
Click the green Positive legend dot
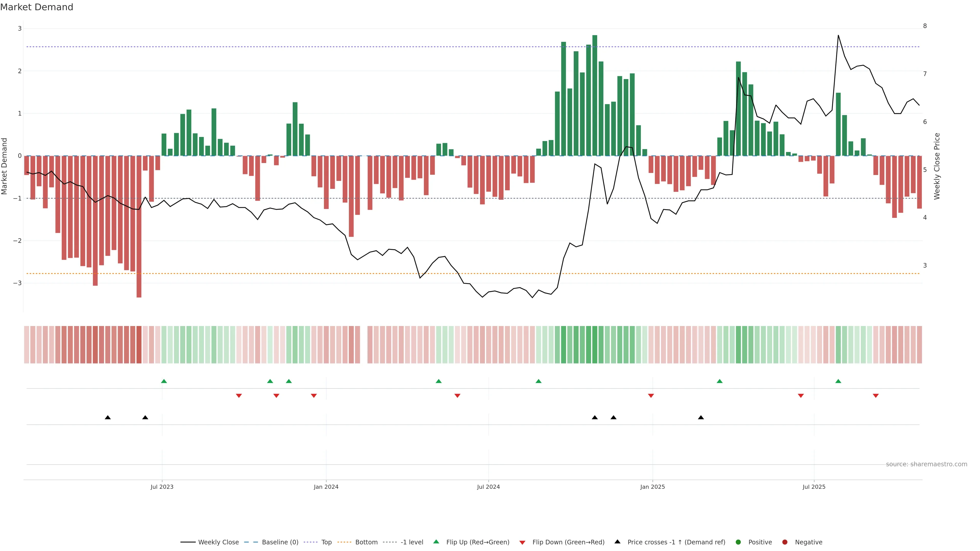coord(738,542)
